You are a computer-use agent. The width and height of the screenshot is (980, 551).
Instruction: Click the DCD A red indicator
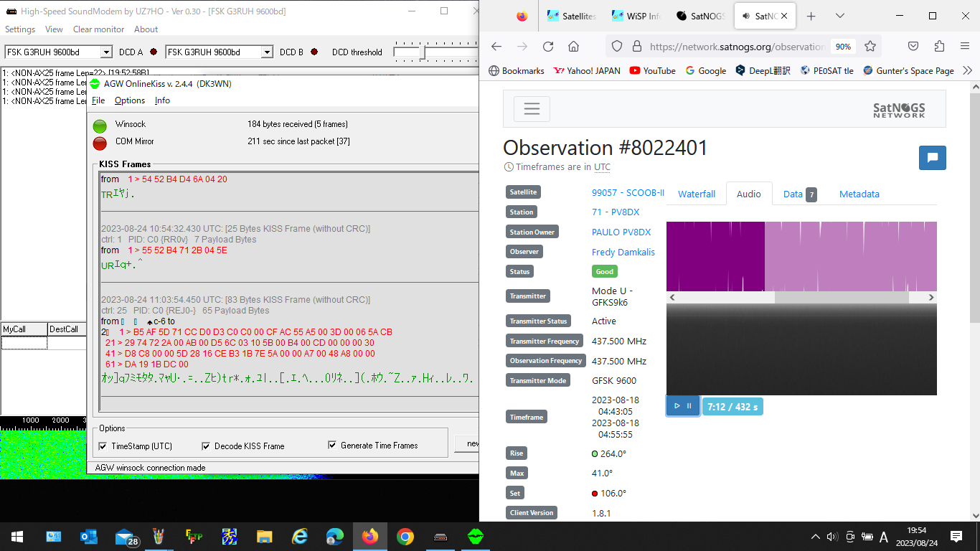click(153, 52)
